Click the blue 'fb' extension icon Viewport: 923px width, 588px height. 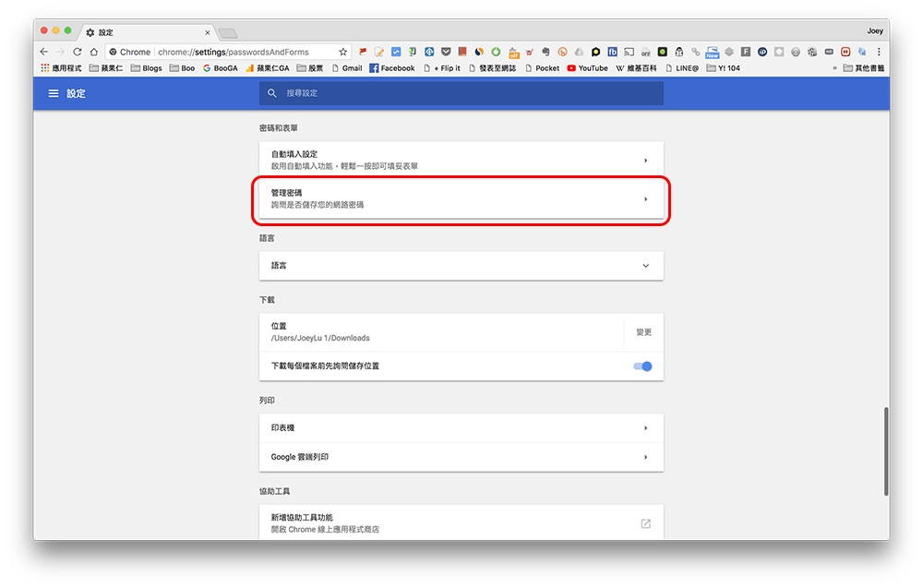[x=612, y=52]
